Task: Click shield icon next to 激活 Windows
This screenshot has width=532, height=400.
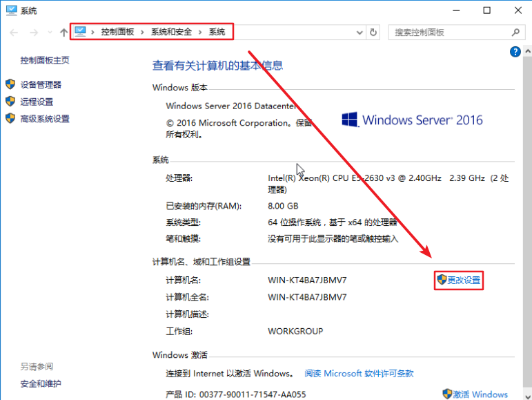Action: (447, 394)
